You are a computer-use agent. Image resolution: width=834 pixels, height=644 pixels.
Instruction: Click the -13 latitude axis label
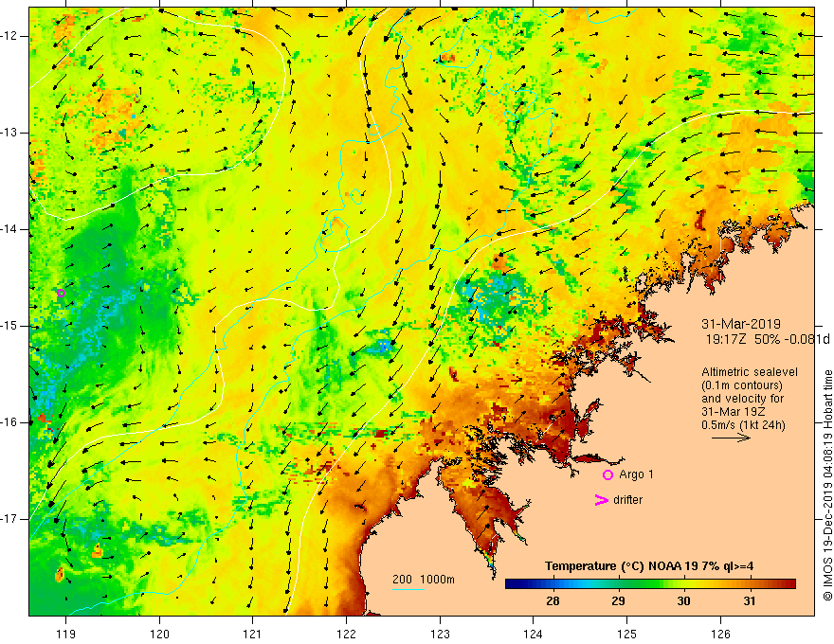[9, 133]
